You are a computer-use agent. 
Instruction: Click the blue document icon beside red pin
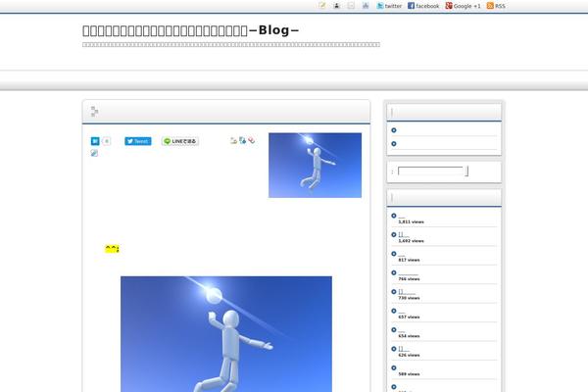pos(242,140)
